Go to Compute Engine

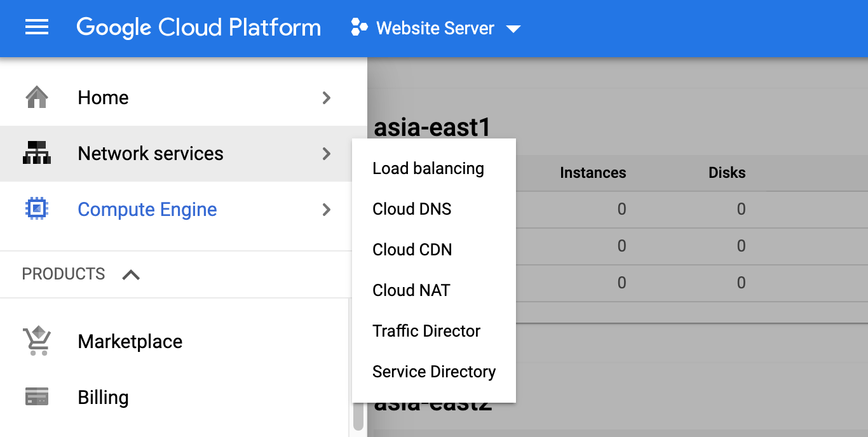coord(147,210)
